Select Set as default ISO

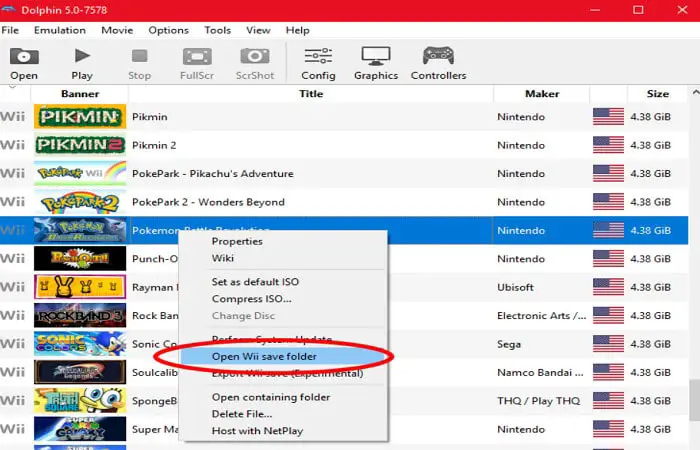(x=255, y=282)
